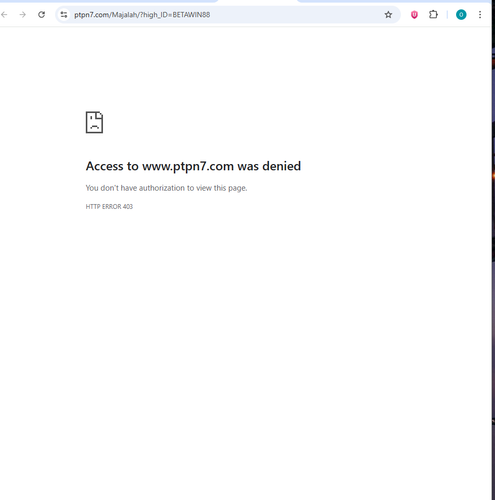Go forward to the next page
This screenshot has width=495, height=500.
click(23, 15)
